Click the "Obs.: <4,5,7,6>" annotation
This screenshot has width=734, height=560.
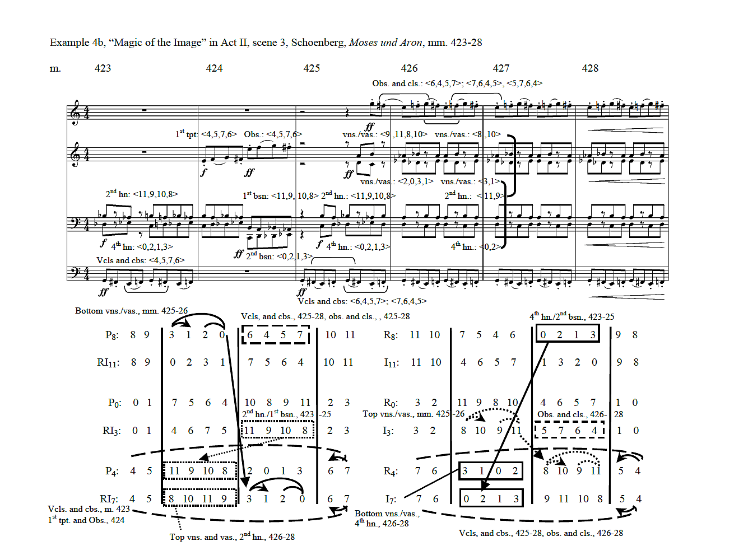tap(273, 134)
